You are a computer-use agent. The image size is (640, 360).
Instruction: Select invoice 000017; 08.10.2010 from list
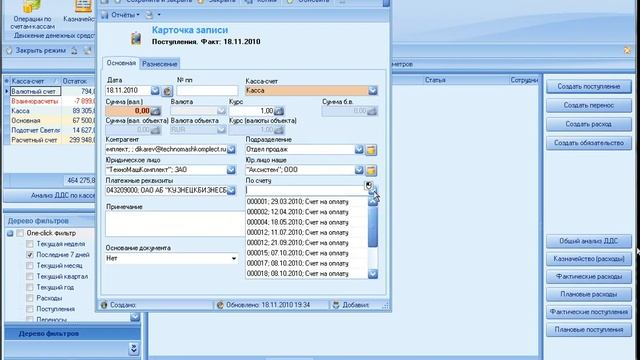pos(307,263)
